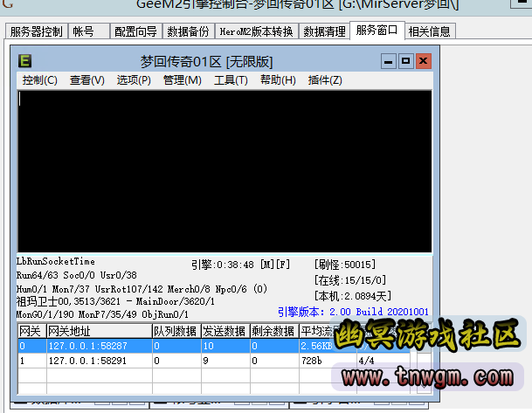Click the 祖玛卫士00,3513/3621 status line

tap(115, 301)
